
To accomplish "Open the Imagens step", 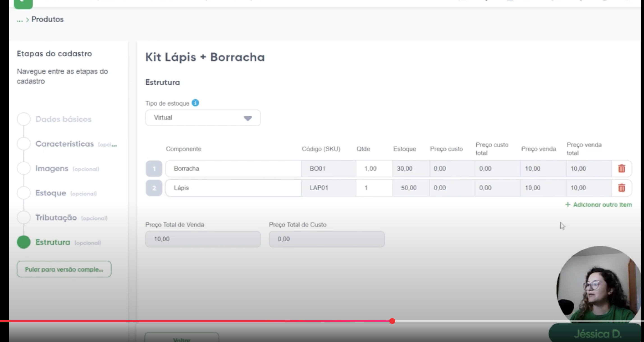I will click(52, 169).
